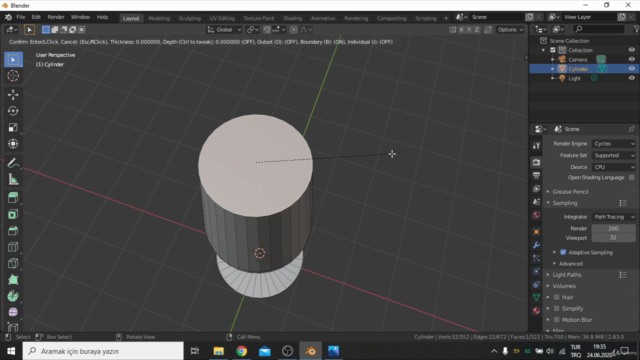
Task: Pick the Measure tool
Action: [x=13, y=179]
